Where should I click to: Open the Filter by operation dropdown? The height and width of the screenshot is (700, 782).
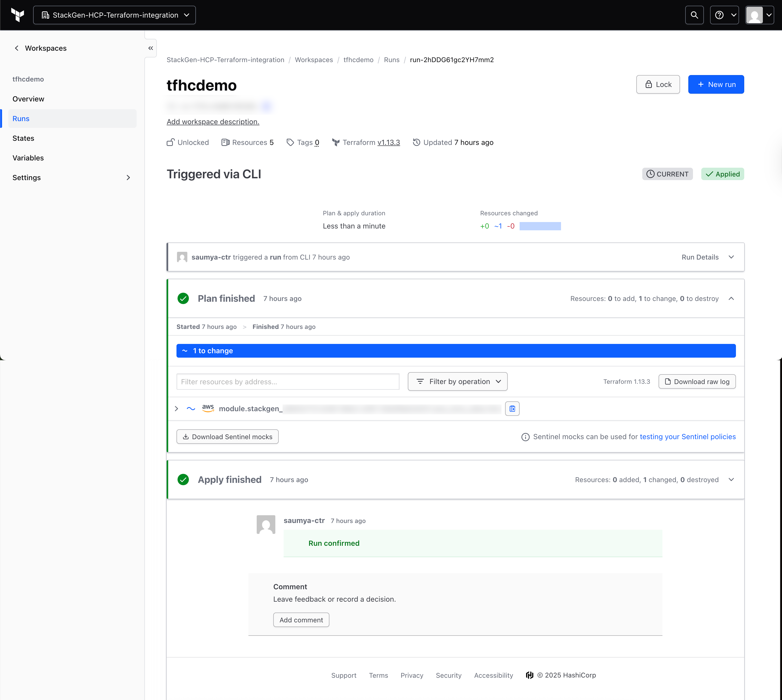(457, 381)
